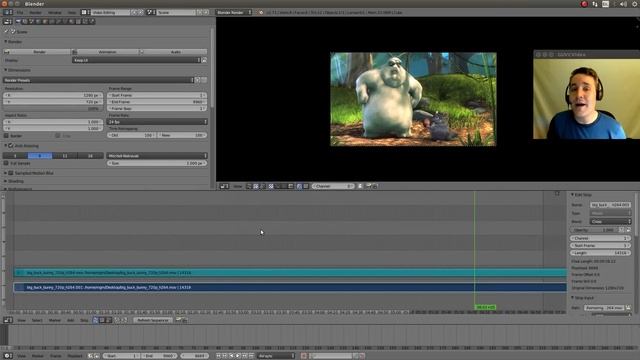The image size is (640, 360).
Task: Toggle the Crop checkbox
Action: click(x=58, y=136)
